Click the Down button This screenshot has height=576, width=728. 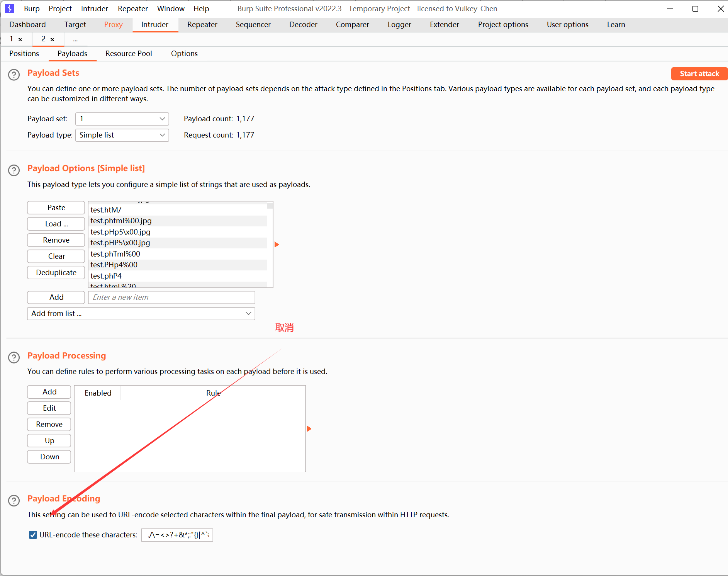pyautogui.click(x=49, y=457)
